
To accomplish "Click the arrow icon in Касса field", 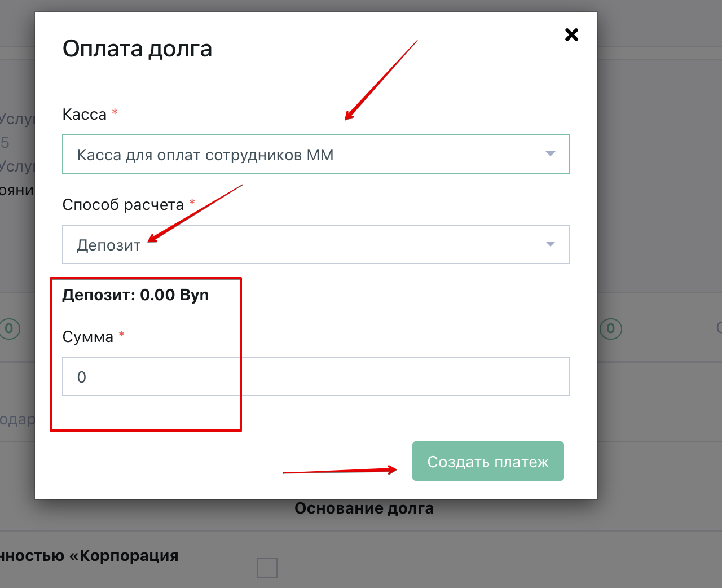I will [551, 154].
